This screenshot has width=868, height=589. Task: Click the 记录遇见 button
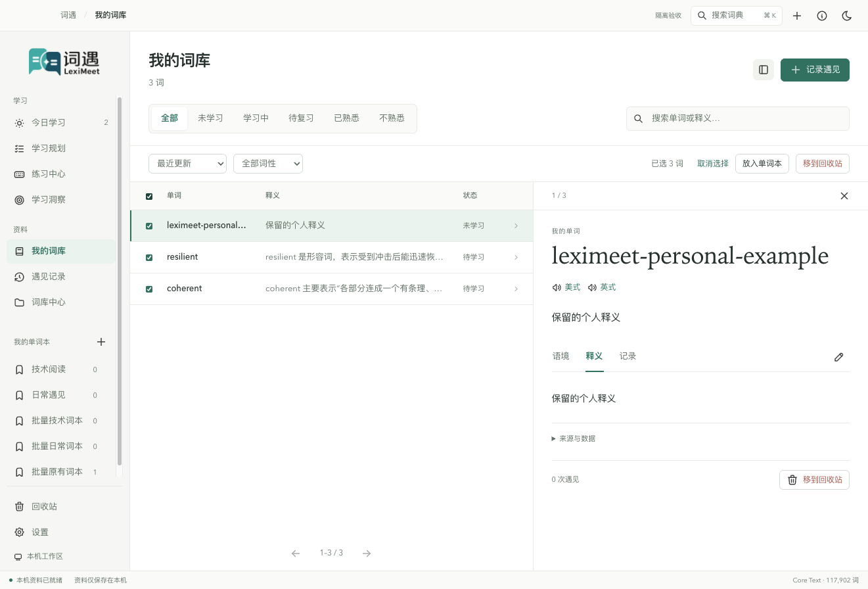click(x=815, y=70)
